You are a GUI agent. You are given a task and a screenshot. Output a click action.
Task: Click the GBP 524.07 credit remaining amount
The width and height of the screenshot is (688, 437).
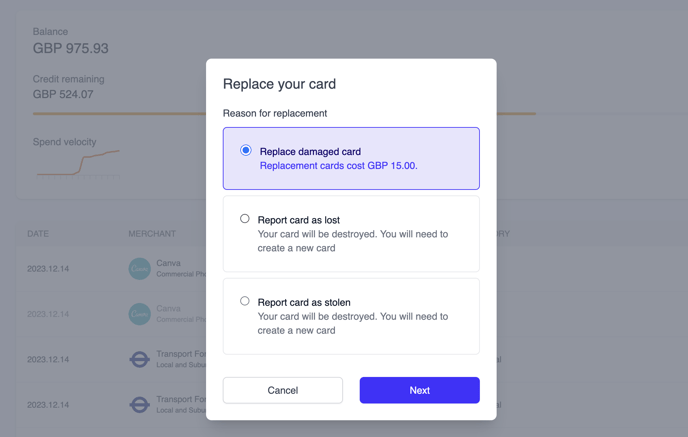point(63,94)
